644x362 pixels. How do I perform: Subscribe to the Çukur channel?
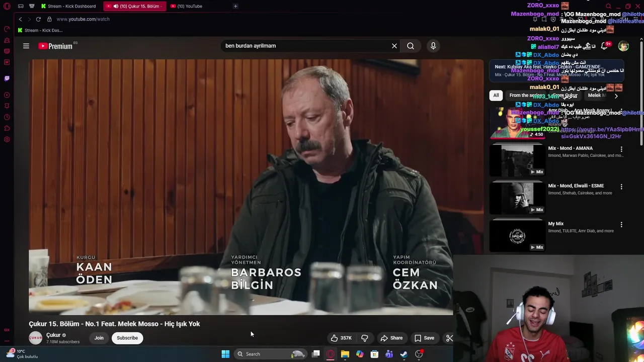click(x=127, y=338)
